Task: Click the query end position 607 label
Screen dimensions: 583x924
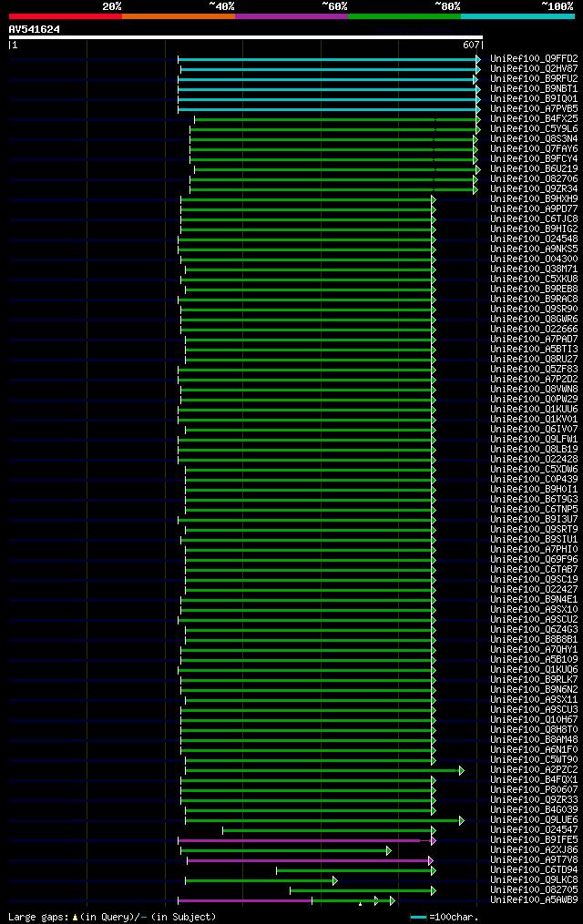Action: point(471,45)
